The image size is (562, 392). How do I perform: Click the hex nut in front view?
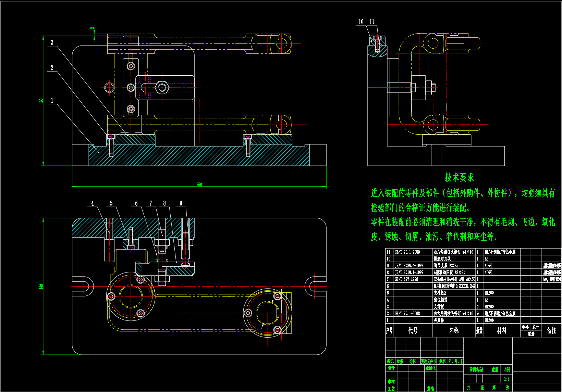coord(161,87)
